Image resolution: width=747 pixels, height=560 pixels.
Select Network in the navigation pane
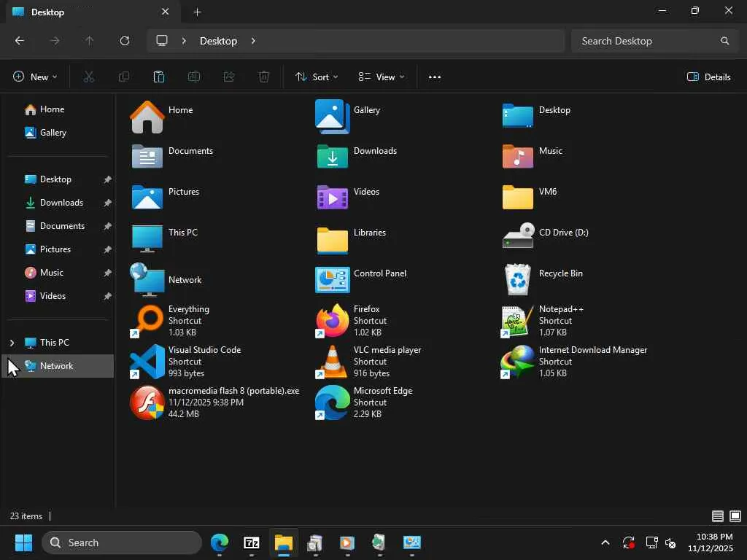58,366
